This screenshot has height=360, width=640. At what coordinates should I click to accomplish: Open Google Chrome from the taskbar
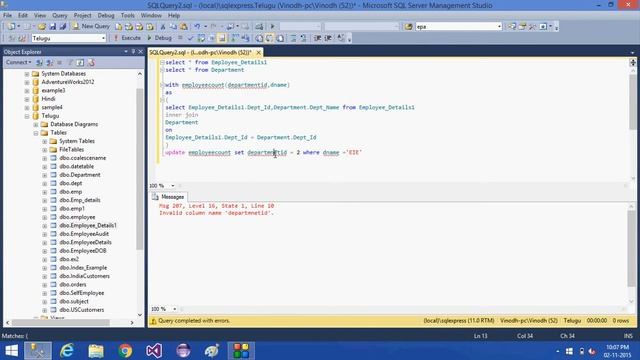click(125, 351)
